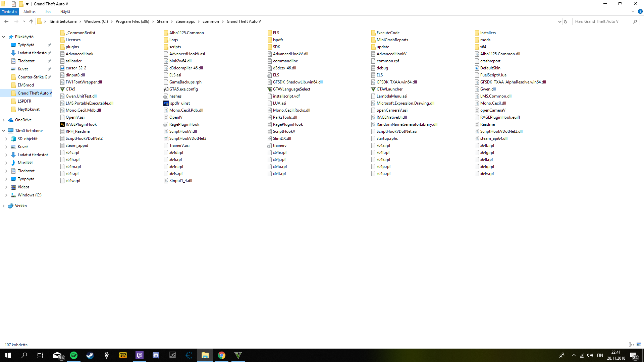
Task: Switch to large icons view button
Action: pos(639,345)
